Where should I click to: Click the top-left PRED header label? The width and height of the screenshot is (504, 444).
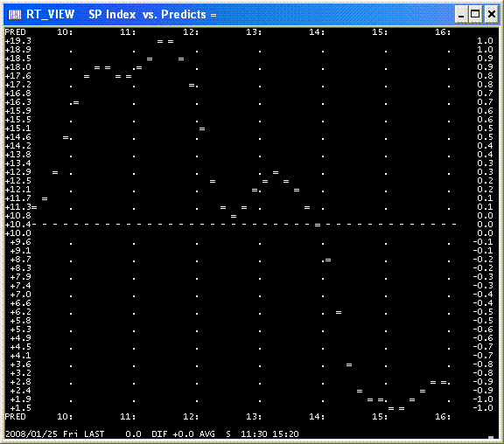[x=15, y=32]
